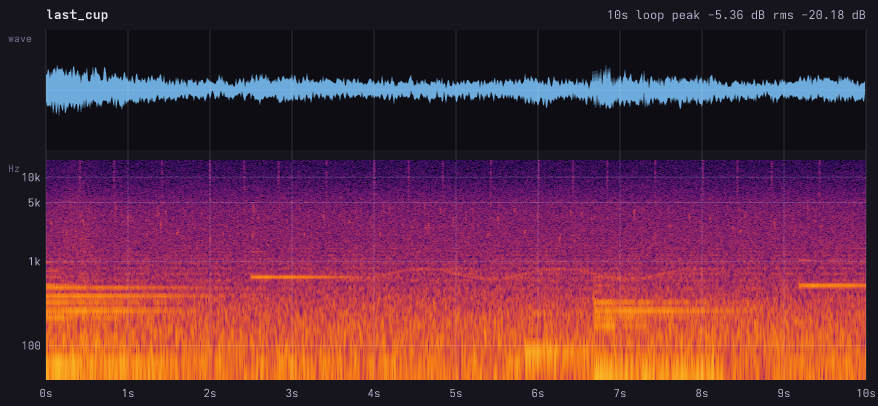Click the 1k frequency axis label
This screenshot has height=406, width=878.
34,262
